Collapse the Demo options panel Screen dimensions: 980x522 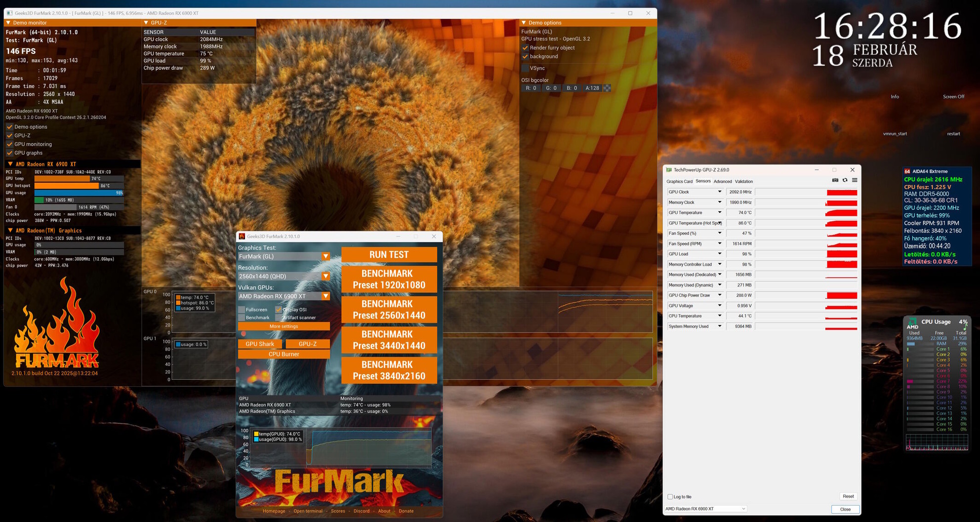tap(524, 23)
